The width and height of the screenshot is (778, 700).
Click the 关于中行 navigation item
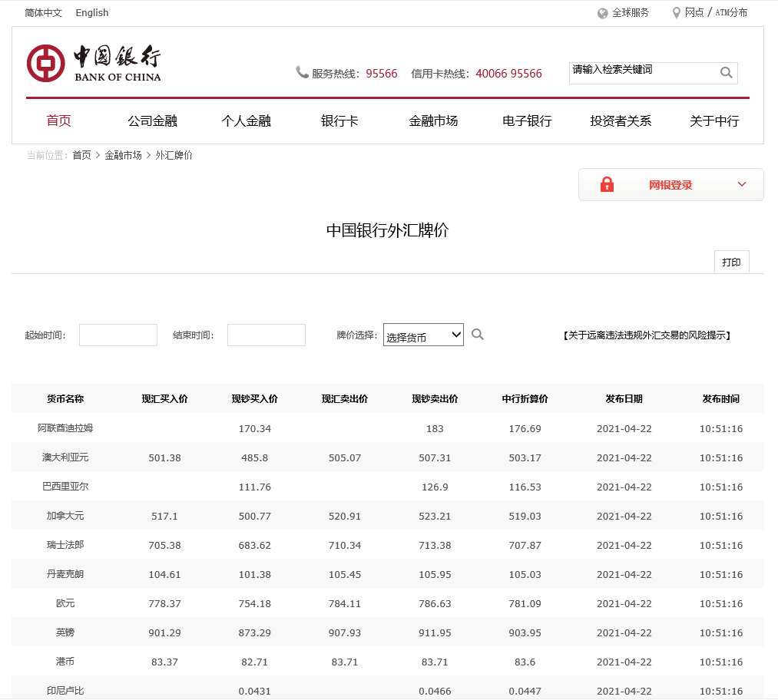coord(713,121)
